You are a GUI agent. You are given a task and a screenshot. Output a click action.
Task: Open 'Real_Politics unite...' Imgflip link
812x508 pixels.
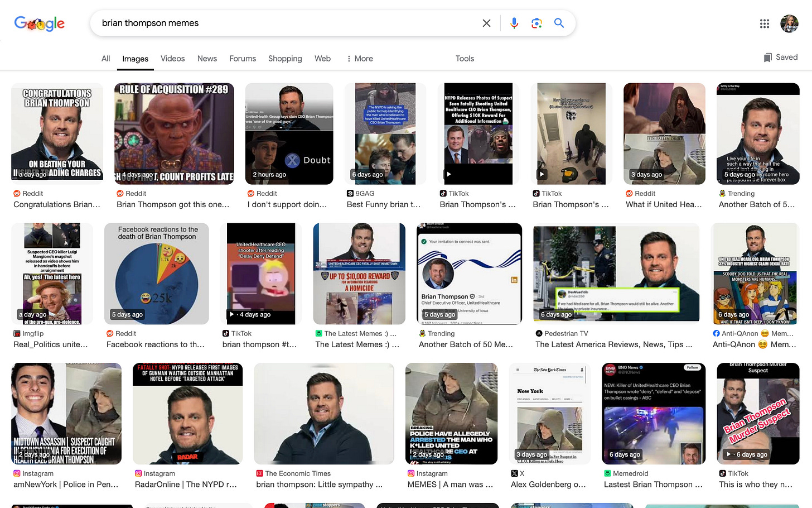51,345
